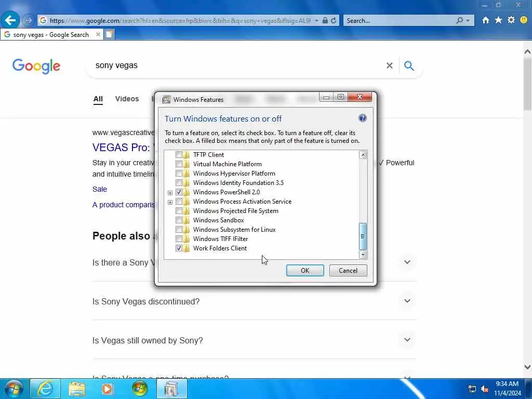
Task: Click OK in Windows Features
Action: 305,270
